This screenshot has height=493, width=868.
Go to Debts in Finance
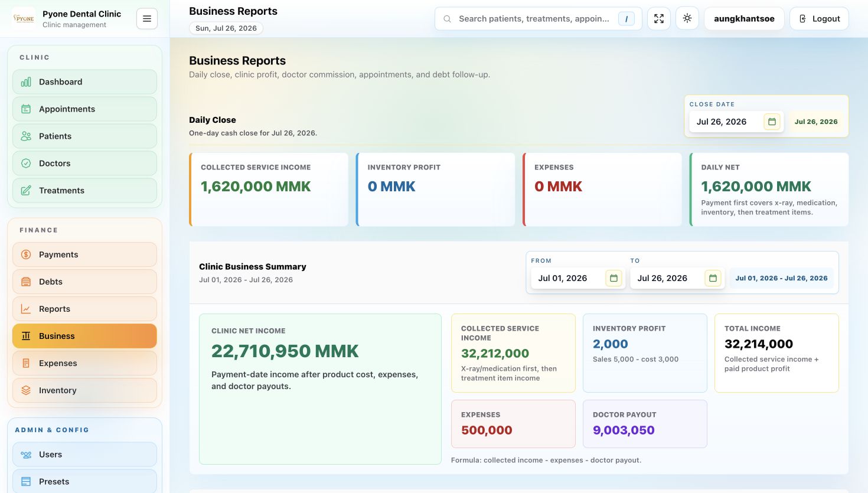tap(84, 282)
